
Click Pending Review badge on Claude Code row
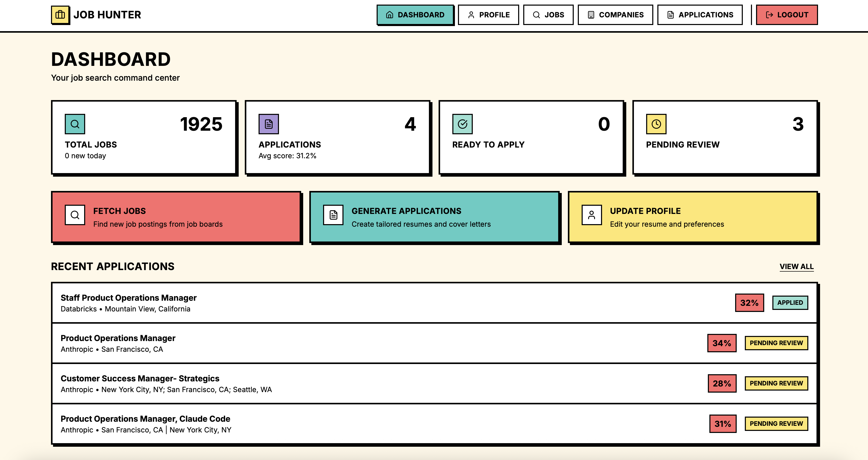click(x=776, y=423)
